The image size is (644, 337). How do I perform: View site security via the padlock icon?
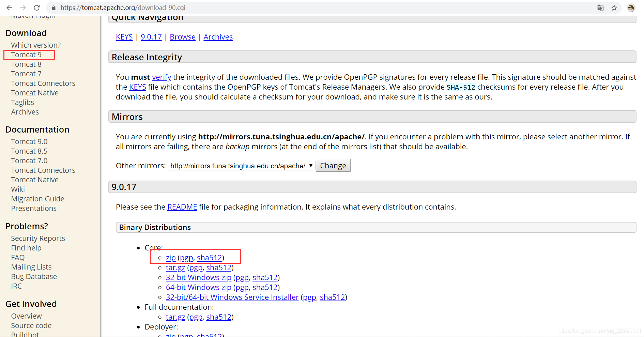[x=53, y=7]
